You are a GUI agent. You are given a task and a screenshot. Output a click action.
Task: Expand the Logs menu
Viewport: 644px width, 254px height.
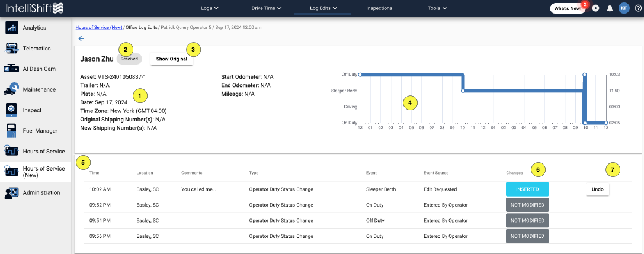coord(210,8)
